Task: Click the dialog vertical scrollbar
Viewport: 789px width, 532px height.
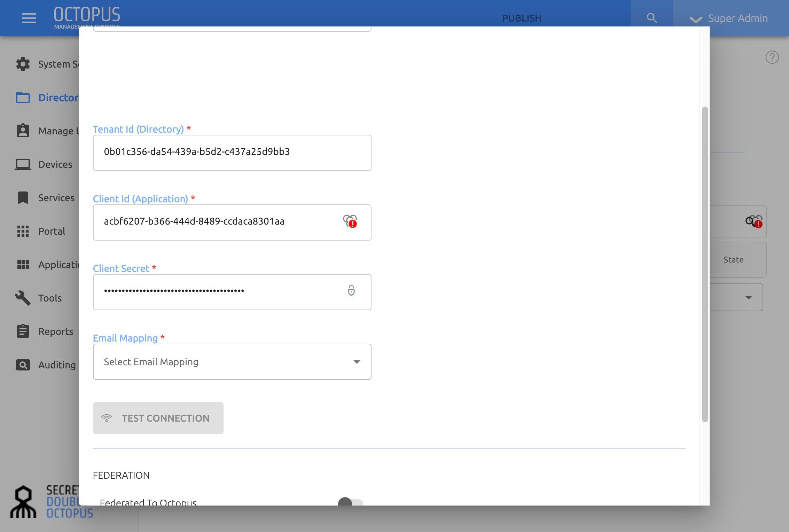Action: pyautogui.click(x=705, y=265)
